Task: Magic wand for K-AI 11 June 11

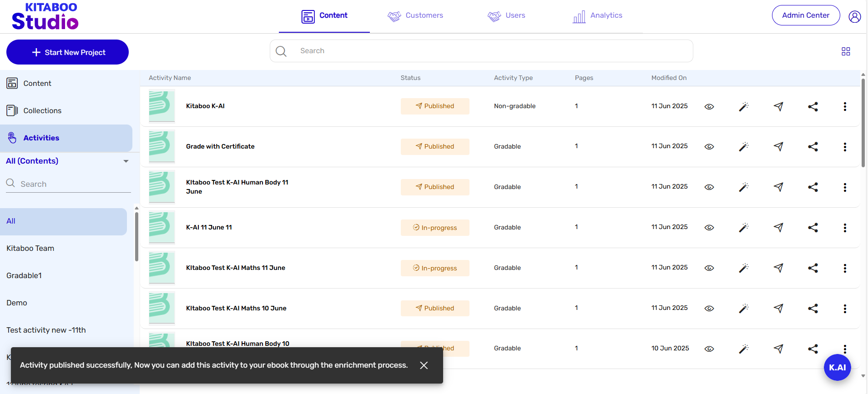Action: [743, 228]
